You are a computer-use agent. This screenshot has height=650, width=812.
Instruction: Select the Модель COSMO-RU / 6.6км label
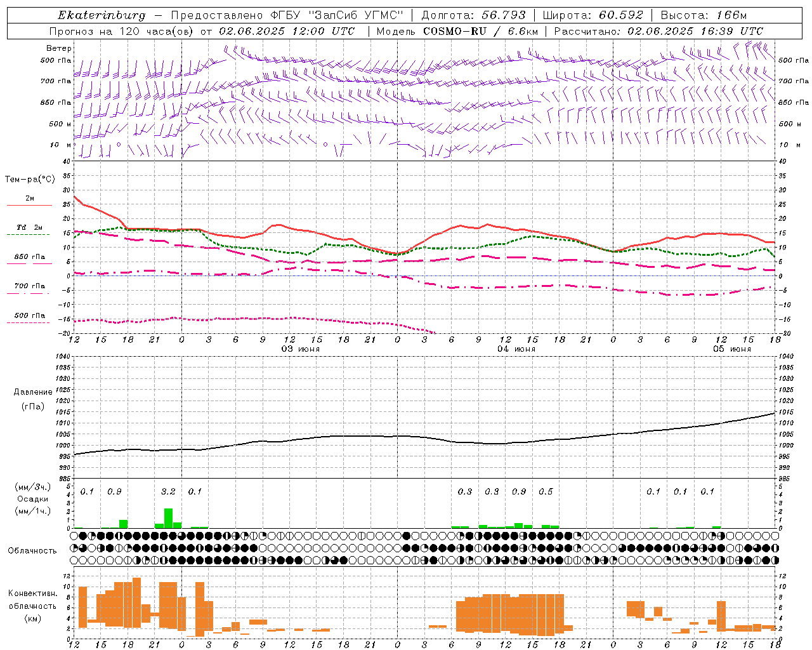pyautogui.click(x=457, y=31)
